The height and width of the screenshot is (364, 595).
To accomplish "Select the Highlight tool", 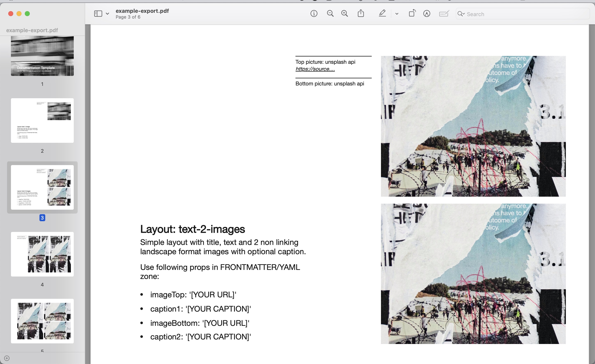I will coord(382,13).
